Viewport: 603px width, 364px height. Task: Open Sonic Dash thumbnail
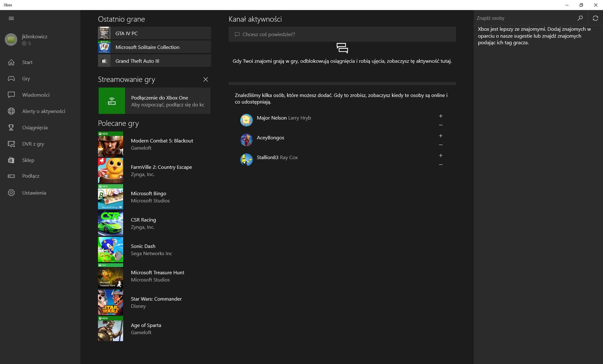point(111,249)
